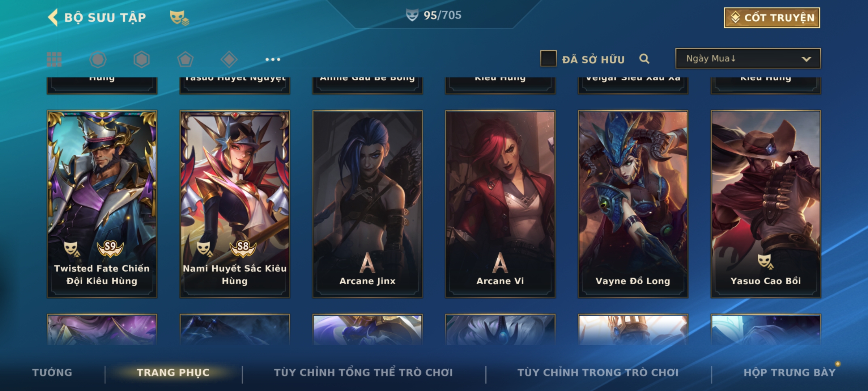
Task: Open skin search with the magnifier icon
Action: click(644, 59)
